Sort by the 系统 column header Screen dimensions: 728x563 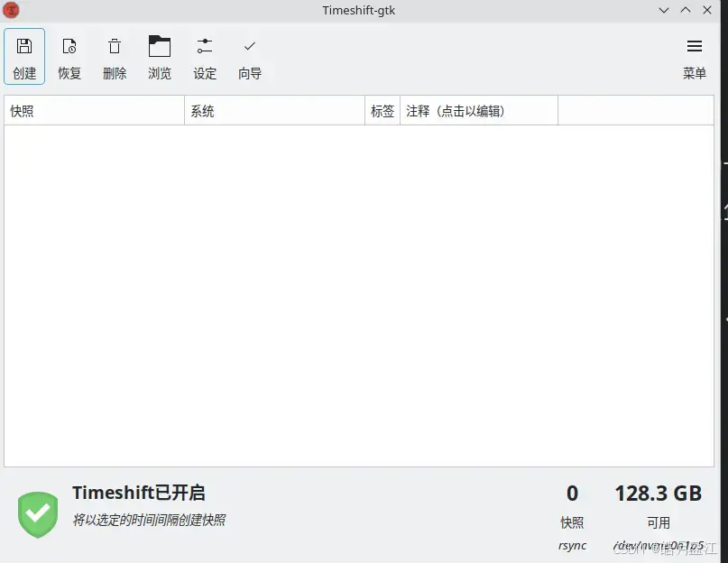(274, 111)
